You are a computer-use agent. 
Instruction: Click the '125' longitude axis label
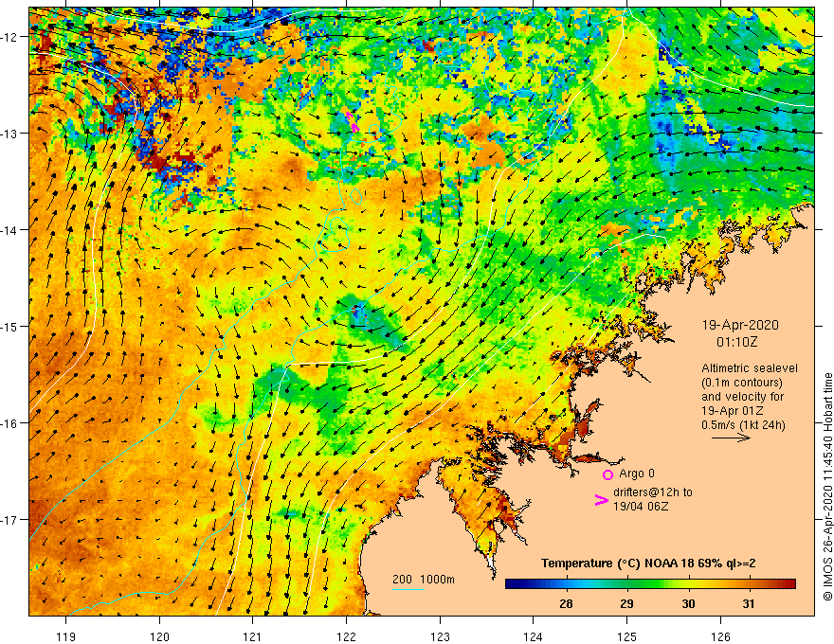[627, 636]
